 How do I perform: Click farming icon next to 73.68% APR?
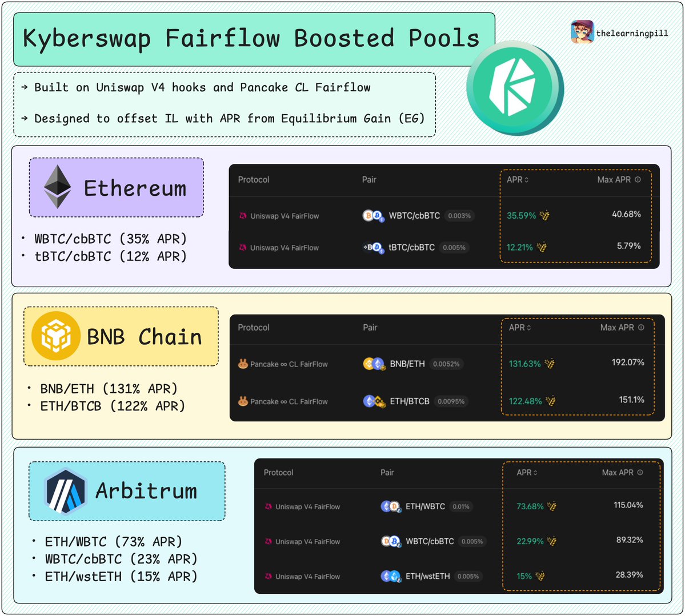[x=552, y=506]
